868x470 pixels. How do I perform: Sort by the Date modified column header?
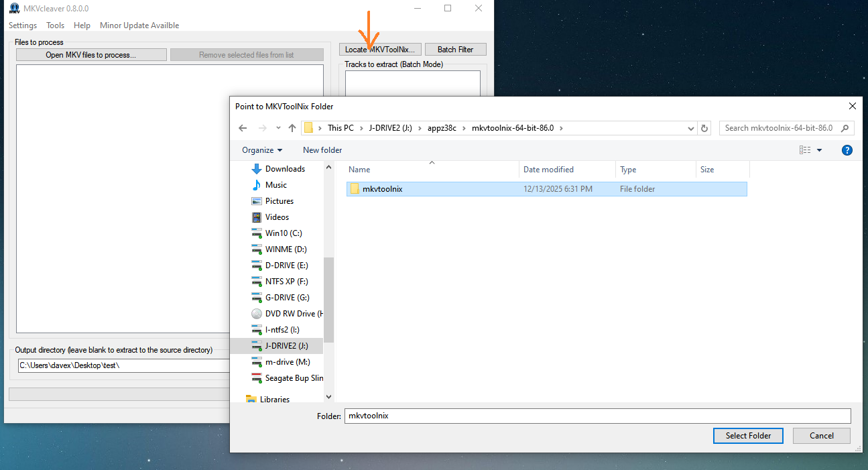click(x=567, y=170)
